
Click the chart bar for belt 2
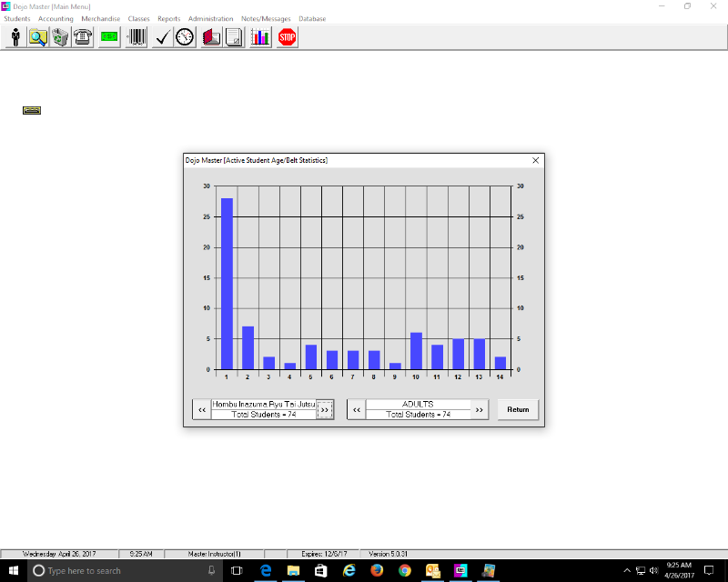[x=248, y=348]
